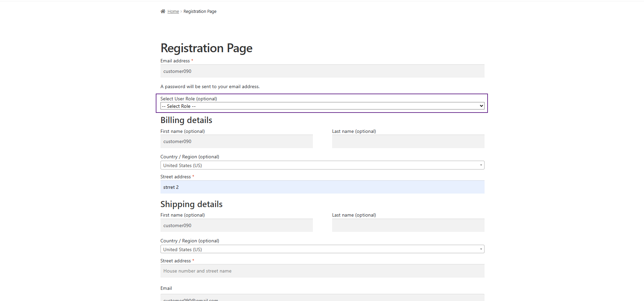Click the Shipping Street address field
The image size is (644, 301).
(322, 271)
